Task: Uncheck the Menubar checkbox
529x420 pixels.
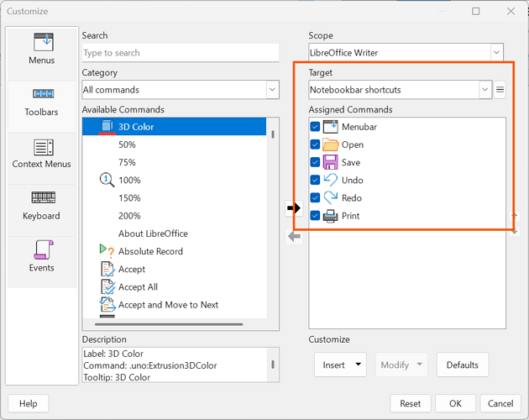Action: 315,127
